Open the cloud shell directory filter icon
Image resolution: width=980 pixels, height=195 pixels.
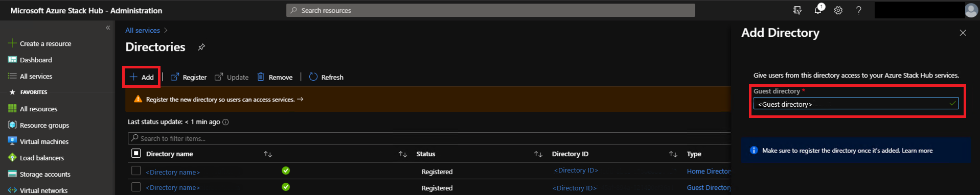[797, 10]
